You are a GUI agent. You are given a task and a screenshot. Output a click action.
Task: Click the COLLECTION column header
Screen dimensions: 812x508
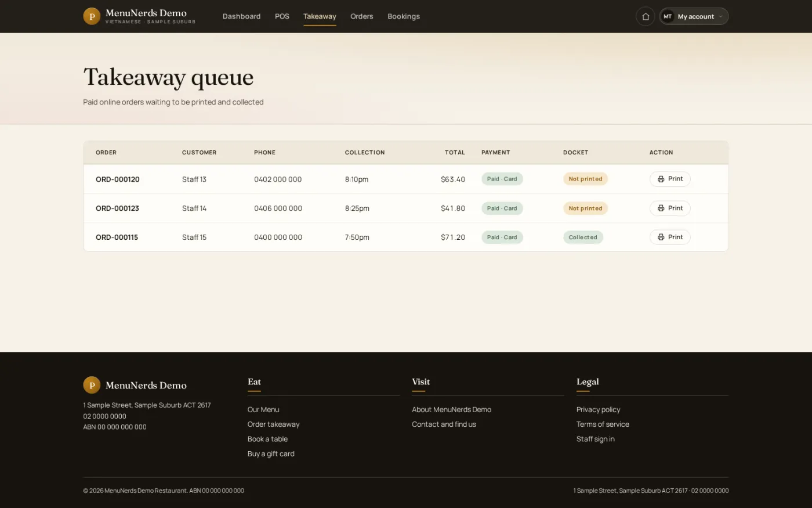[365, 153]
